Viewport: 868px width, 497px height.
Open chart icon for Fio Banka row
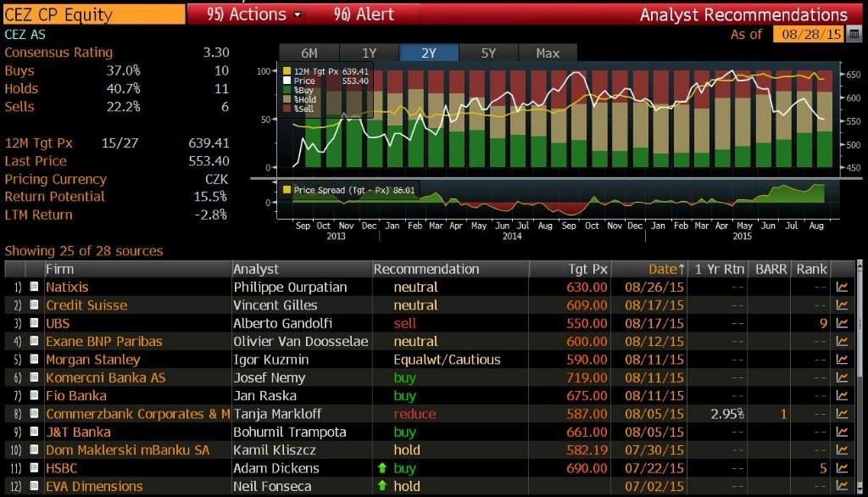coord(842,395)
